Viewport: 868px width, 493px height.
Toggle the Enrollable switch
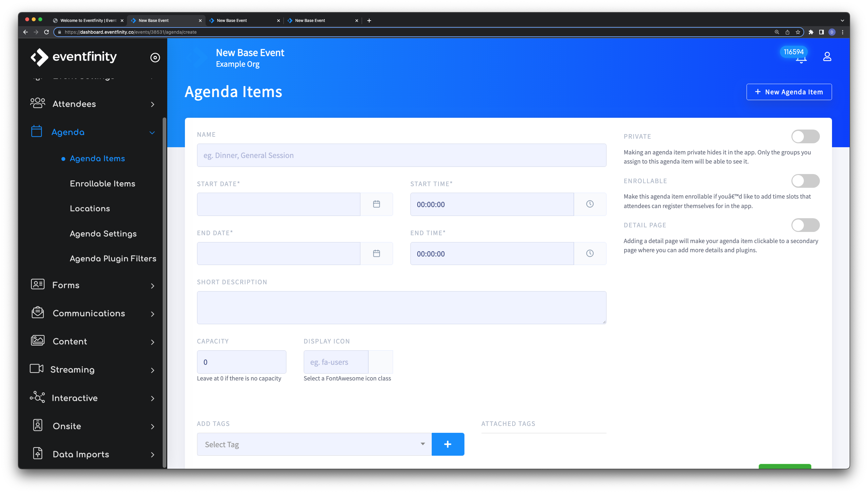click(x=805, y=181)
